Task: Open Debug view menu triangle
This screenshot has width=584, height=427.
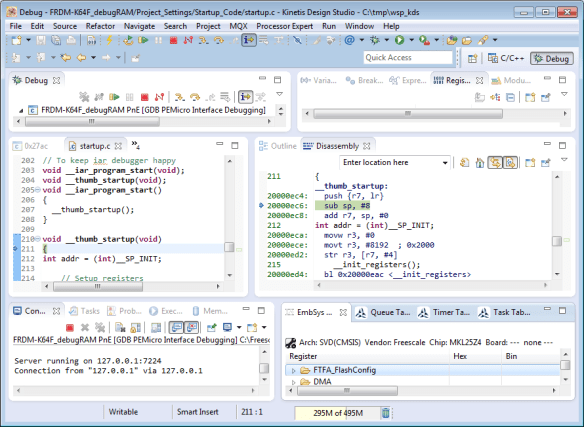Action: [279, 94]
